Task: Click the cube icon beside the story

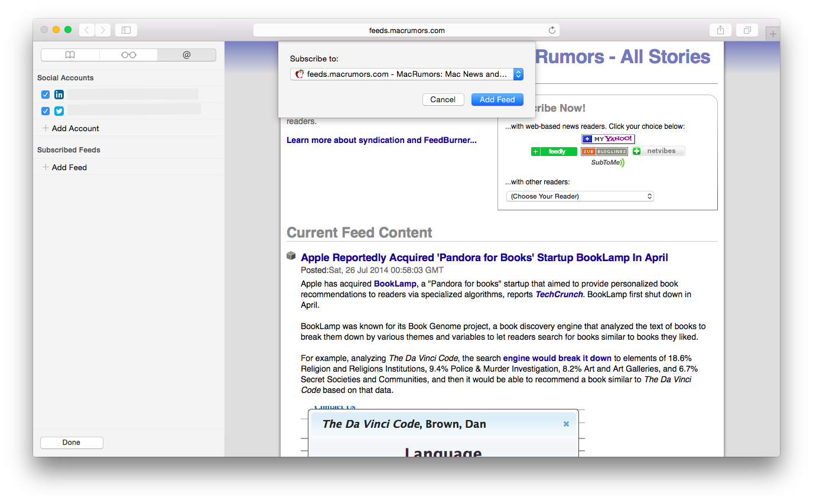Action: click(291, 256)
